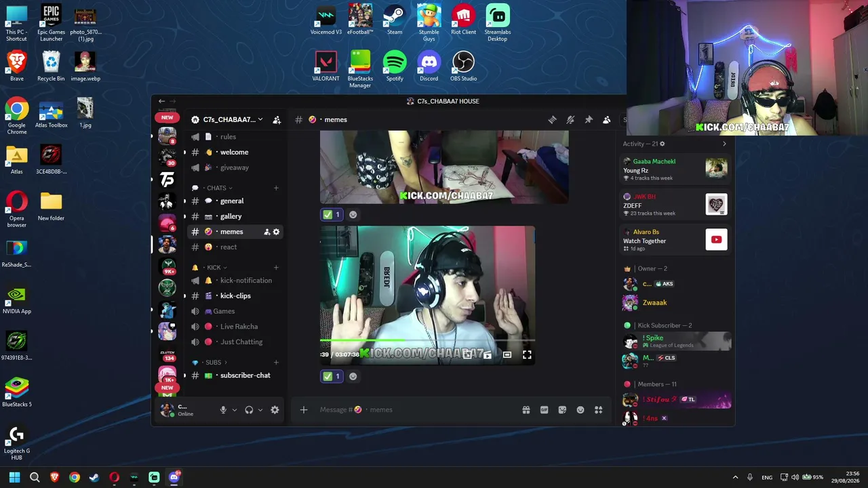Create channel in KICK category
The height and width of the screenshot is (488, 868).
tap(276, 268)
